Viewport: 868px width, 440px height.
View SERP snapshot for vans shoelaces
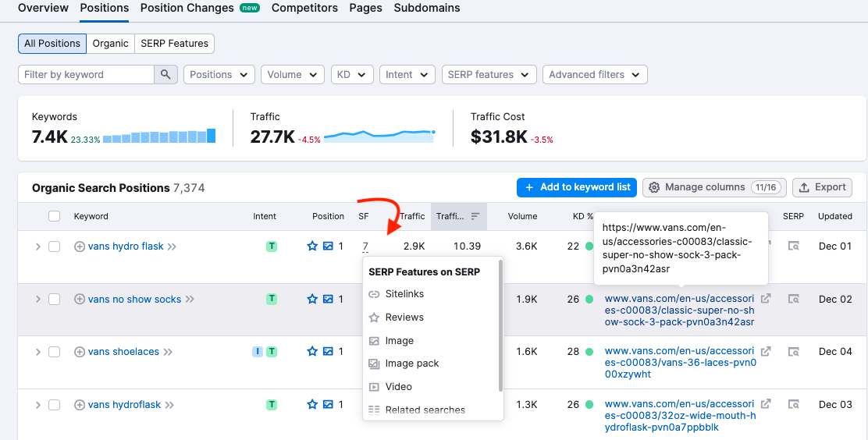tap(793, 351)
